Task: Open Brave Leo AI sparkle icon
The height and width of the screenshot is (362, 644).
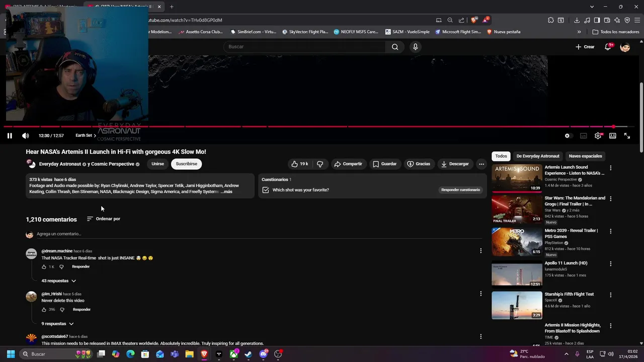Action: tap(617, 20)
